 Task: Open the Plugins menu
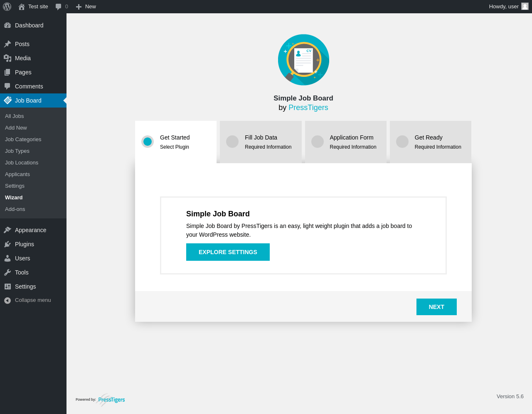click(33, 244)
